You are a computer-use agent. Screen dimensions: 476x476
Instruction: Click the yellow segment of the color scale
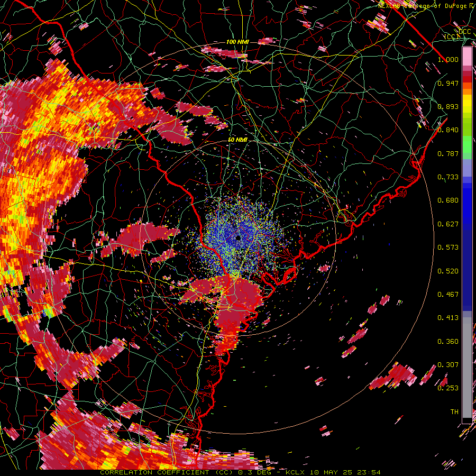pyautogui.click(x=467, y=104)
